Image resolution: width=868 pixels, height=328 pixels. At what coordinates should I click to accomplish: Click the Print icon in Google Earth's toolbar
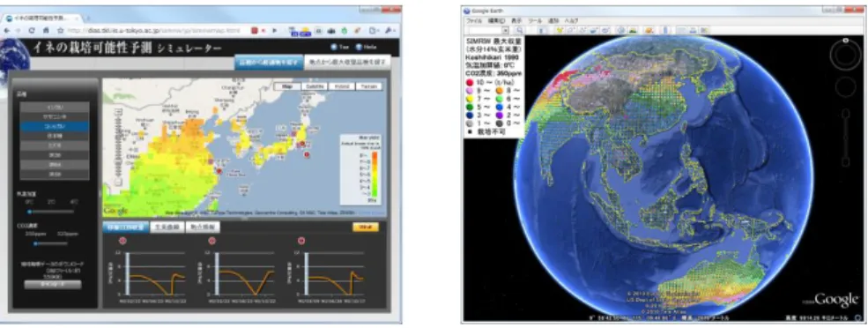click(693, 31)
